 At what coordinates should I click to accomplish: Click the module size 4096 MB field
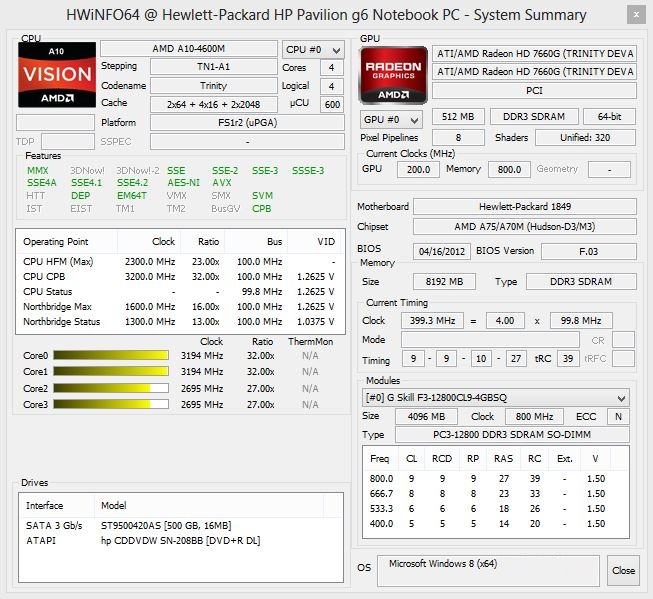pyautogui.click(x=426, y=417)
